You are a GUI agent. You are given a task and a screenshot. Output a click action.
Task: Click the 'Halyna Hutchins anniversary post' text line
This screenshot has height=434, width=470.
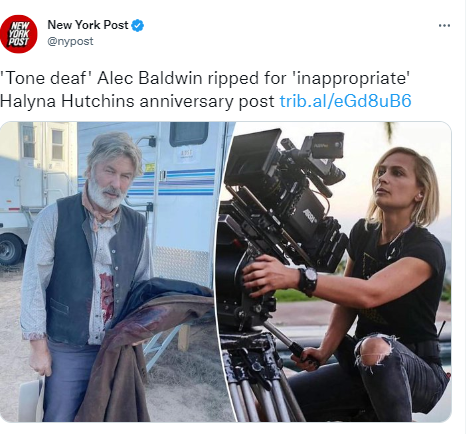137,101
